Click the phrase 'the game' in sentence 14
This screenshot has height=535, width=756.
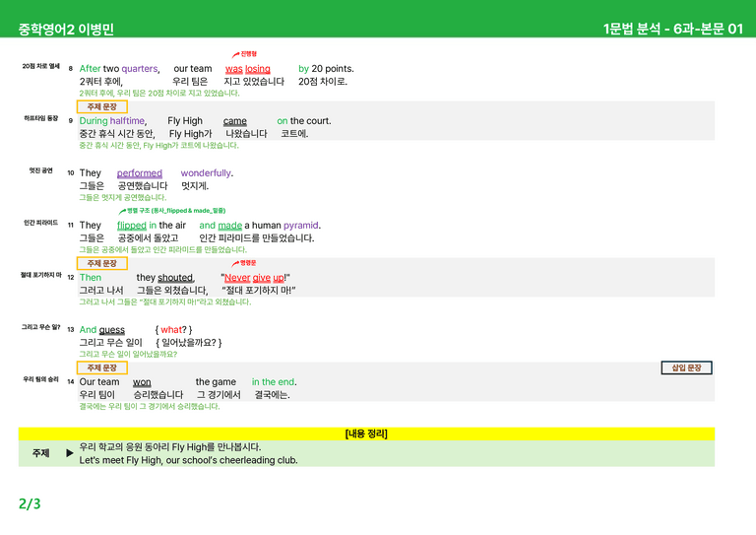[216, 382]
